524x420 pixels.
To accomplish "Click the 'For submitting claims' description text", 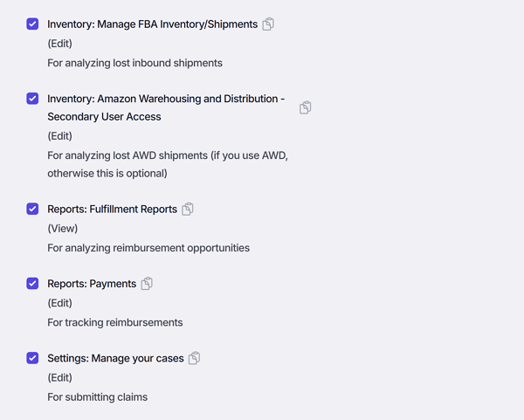I will (98, 397).
